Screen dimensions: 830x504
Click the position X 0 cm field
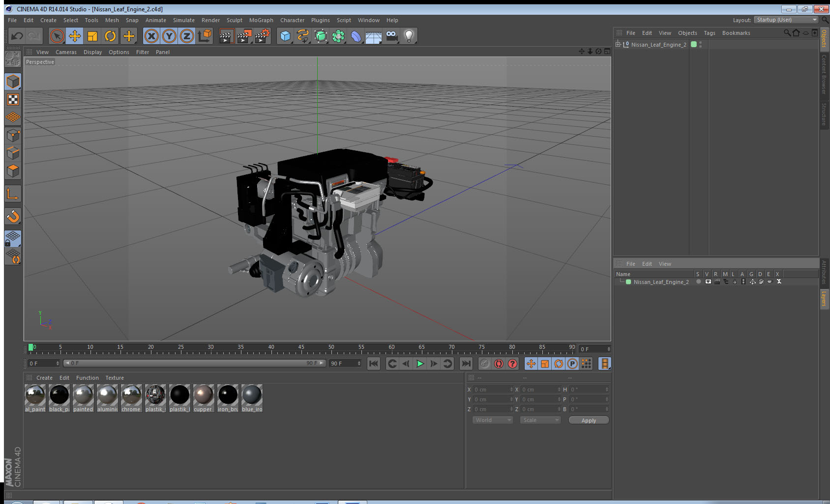click(x=493, y=390)
